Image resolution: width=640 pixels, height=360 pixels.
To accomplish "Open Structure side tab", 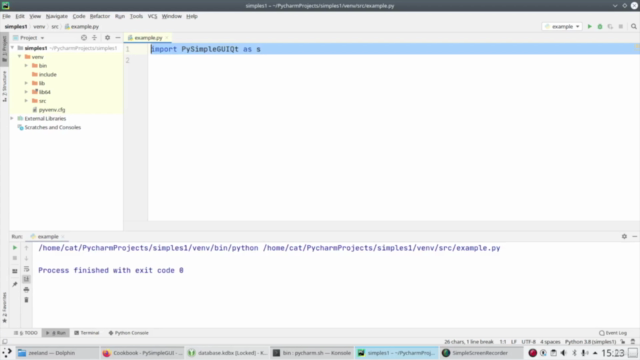I will (4, 86).
